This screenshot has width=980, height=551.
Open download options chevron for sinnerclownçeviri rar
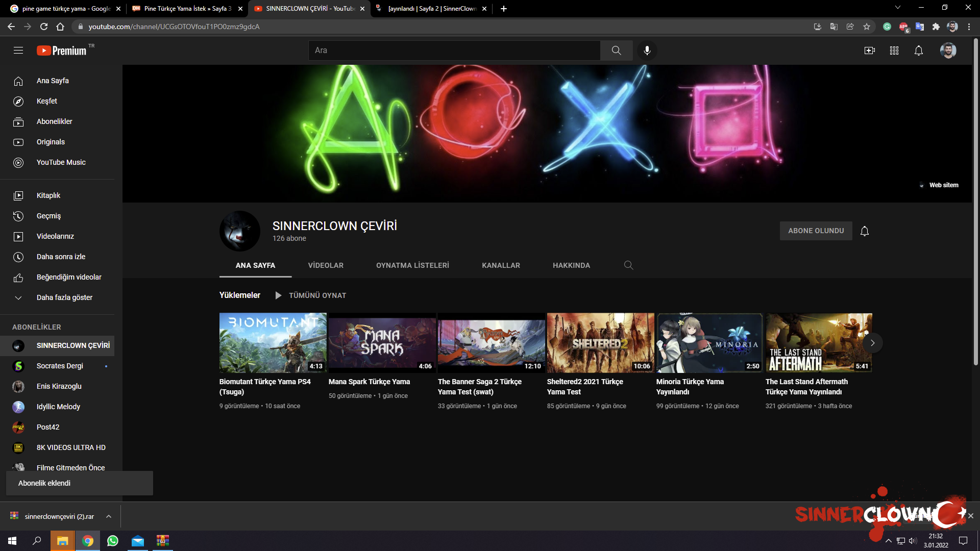(x=109, y=516)
